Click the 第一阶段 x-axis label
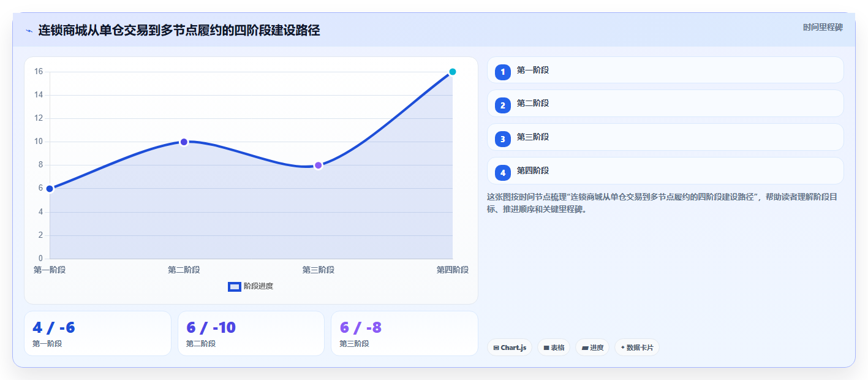868x380 pixels. pyautogui.click(x=50, y=270)
